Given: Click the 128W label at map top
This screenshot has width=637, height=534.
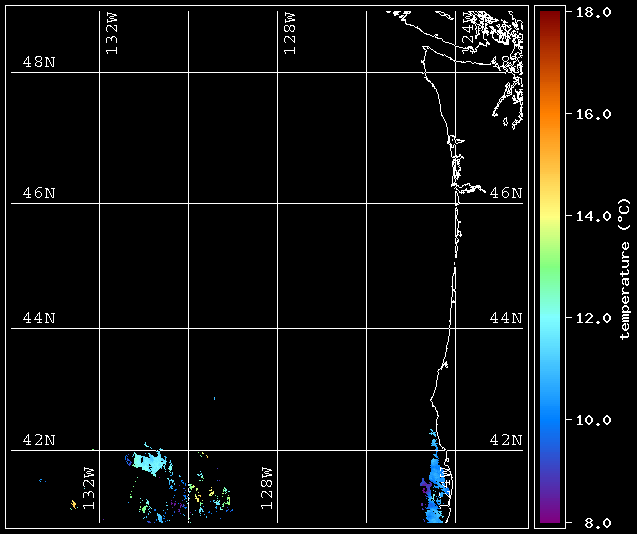Looking at the screenshot, I should tap(290, 34).
